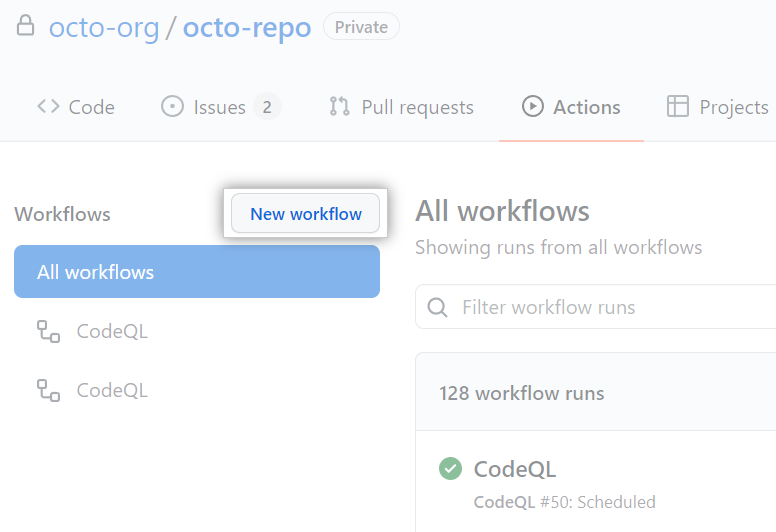
Task: Click the first CodeQL workflow icon in the sidebar
Action: (48, 331)
